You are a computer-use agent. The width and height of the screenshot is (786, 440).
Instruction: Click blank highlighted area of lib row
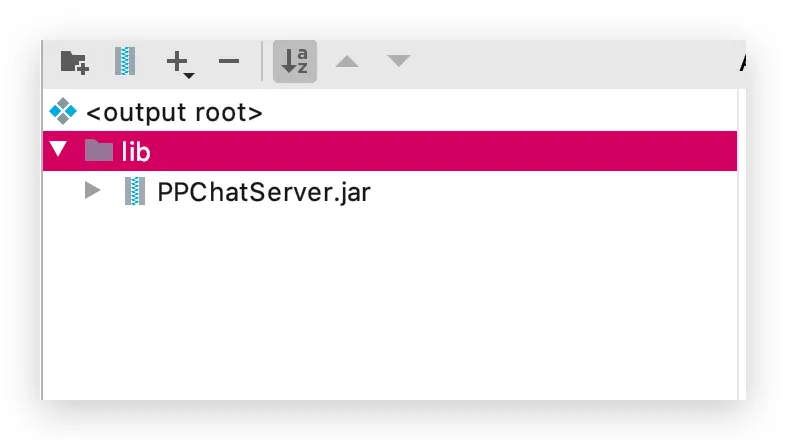[x=441, y=151]
